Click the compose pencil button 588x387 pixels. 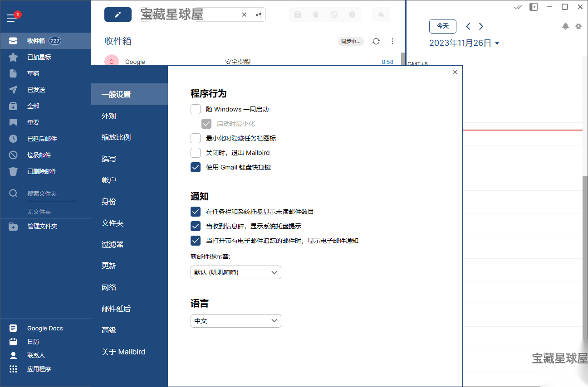pyautogui.click(x=118, y=15)
